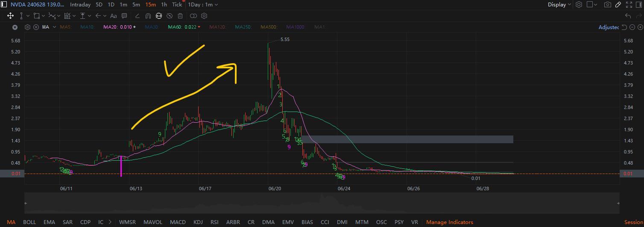Image resolution: width=644 pixels, height=227 pixels.
Task: Select the 5m timeframe
Action: [136, 5]
